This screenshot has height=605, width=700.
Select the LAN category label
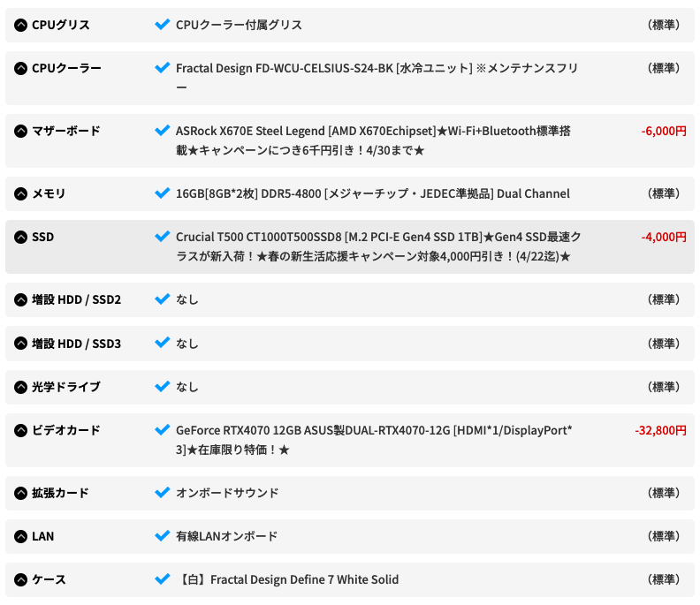pyautogui.click(x=42, y=536)
